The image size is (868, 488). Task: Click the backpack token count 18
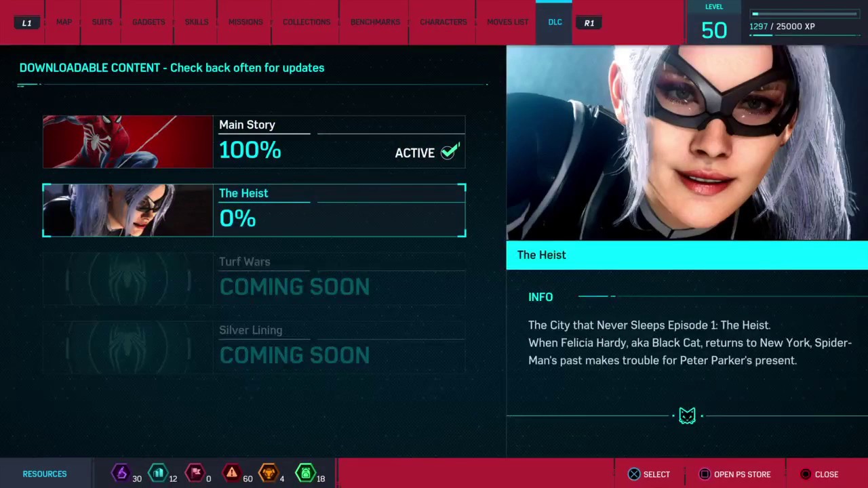321,479
